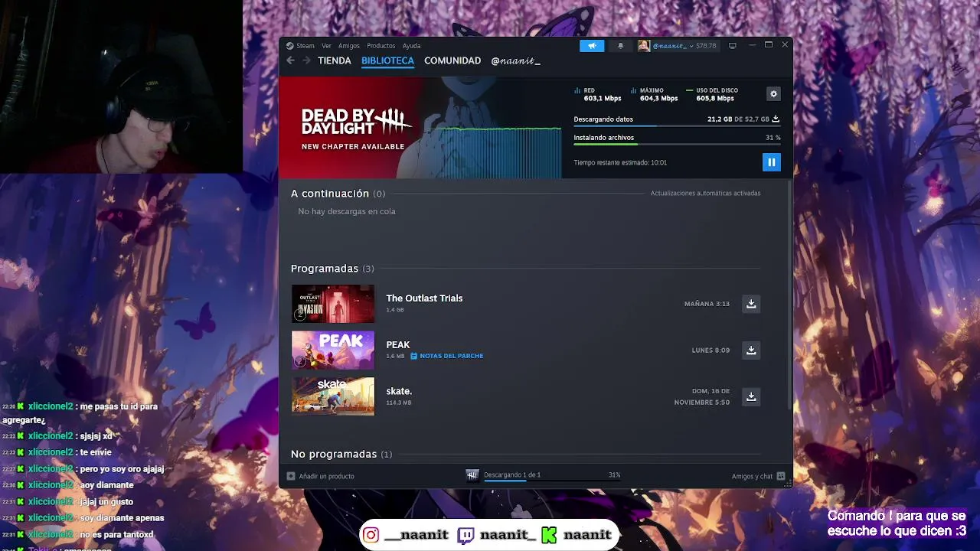The height and width of the screenshot is (551, 980).
Task: Click the Dead by Daylight status bar icon
Action: tap(472, 475)
